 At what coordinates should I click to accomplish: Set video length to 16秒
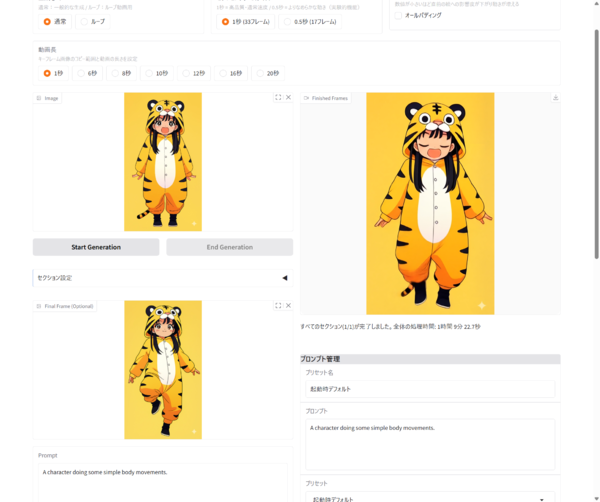tap(231, 73)
